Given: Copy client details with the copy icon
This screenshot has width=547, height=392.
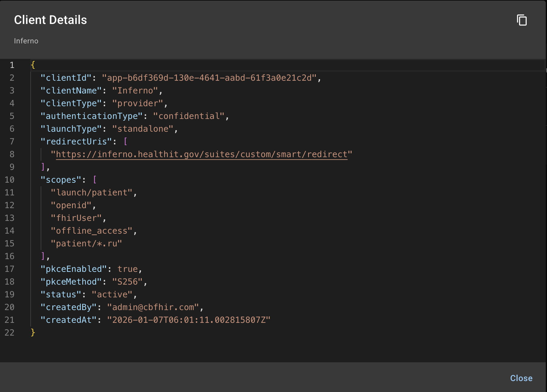Looking at the screenshot, I should [522, 20].
